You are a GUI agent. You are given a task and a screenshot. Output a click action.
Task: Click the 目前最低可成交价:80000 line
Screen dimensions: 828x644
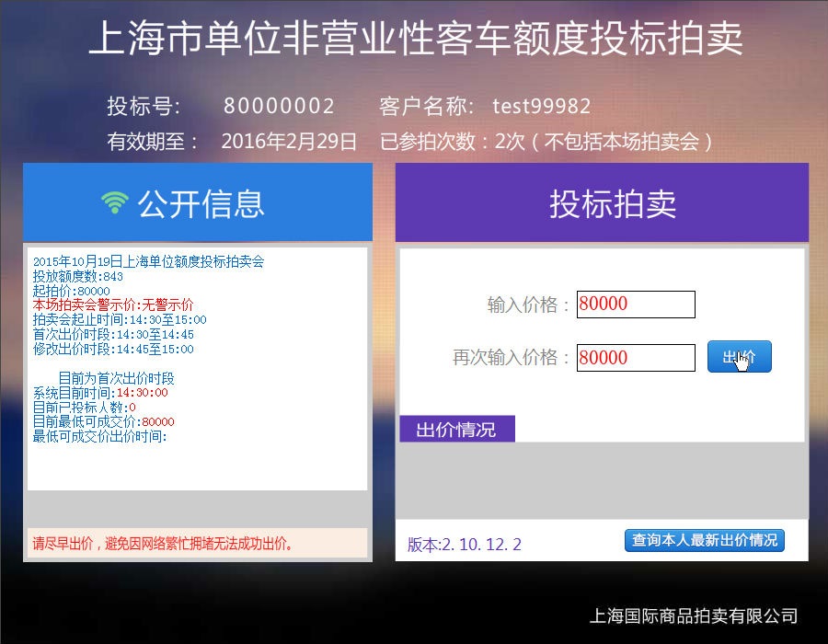103,421
